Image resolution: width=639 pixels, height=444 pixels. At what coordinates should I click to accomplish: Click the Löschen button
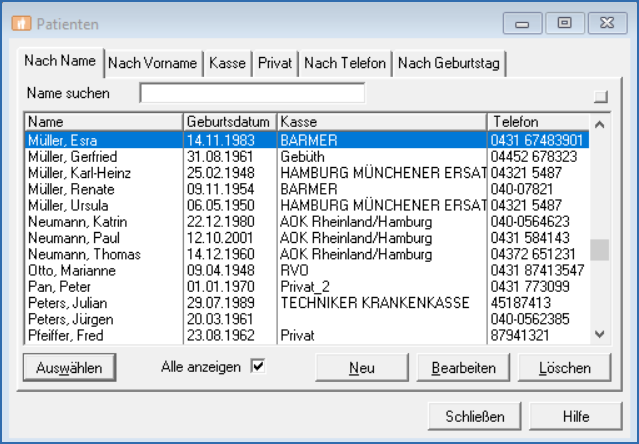pyautogui.click(x=564, y=367)
